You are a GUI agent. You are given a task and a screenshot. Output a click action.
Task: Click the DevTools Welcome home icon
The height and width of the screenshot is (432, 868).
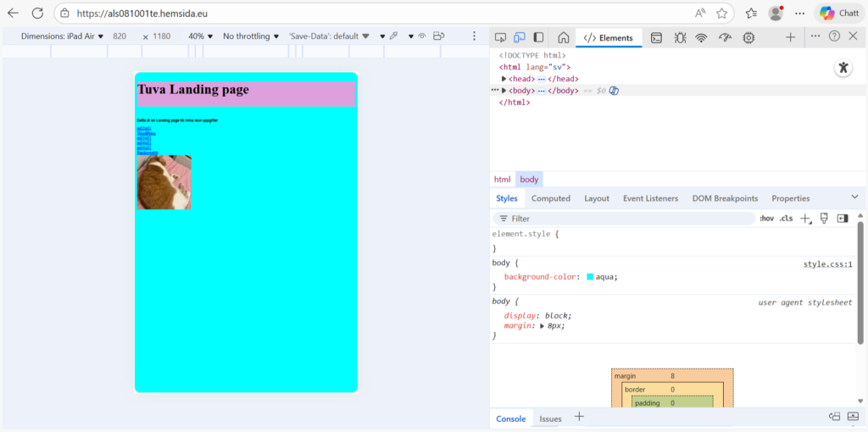coord(563,37)
